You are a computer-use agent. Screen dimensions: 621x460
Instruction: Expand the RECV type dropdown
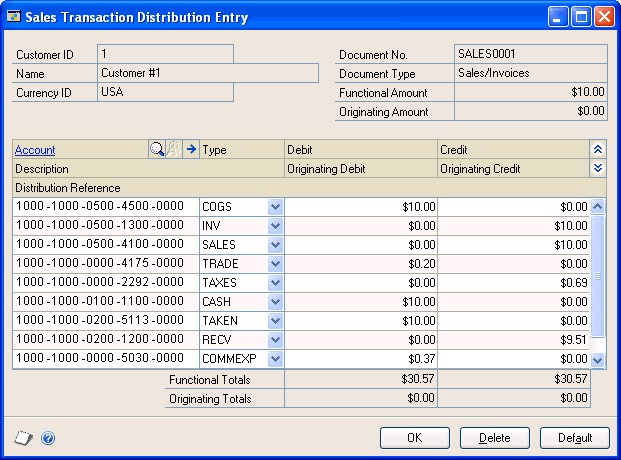pos(275,340)
